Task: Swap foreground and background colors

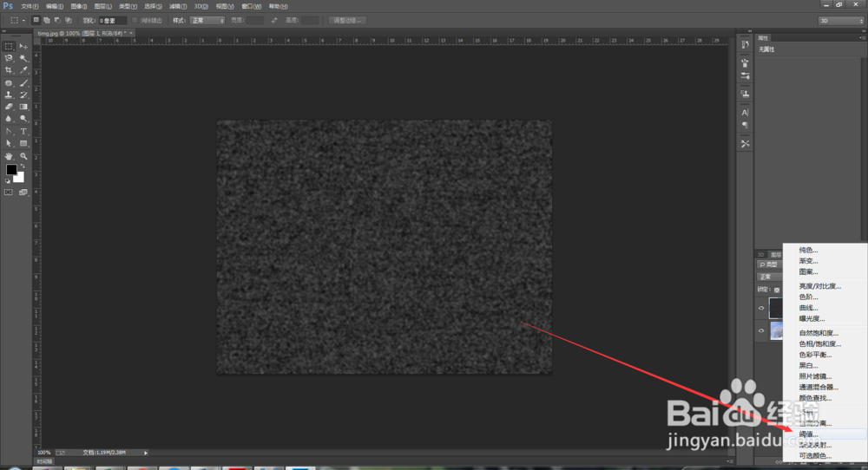Action: point(23,166)
